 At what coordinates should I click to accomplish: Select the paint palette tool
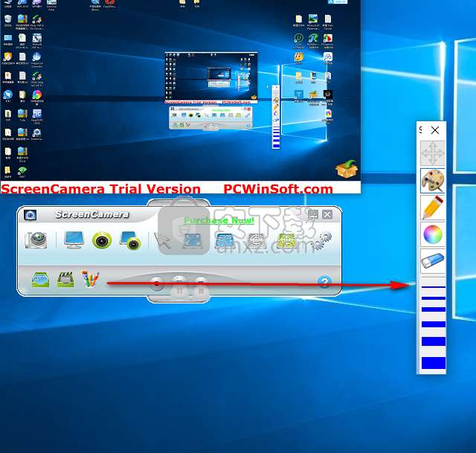[x=433, y=181]
